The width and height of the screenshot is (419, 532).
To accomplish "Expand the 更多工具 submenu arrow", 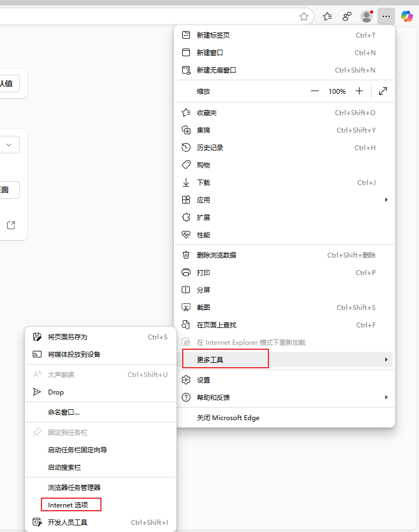I will click(386, 360).
